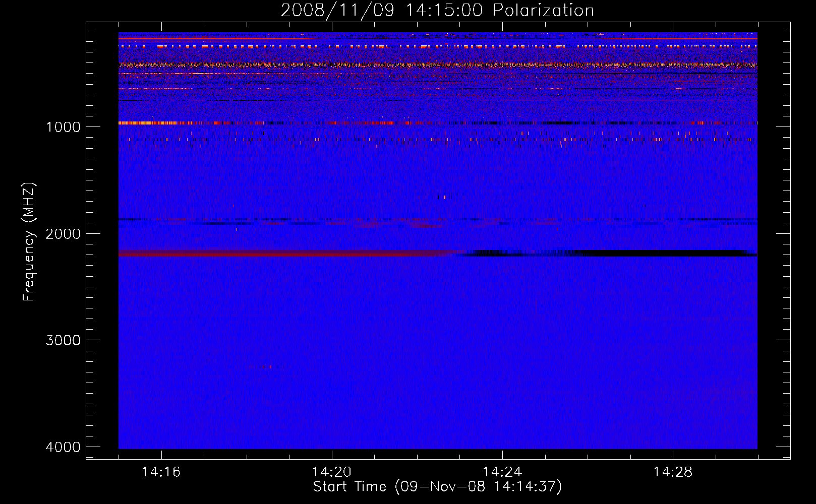Click the plot title '2008/11/09 14:15:00 Polarization'

tap(437, 10)
